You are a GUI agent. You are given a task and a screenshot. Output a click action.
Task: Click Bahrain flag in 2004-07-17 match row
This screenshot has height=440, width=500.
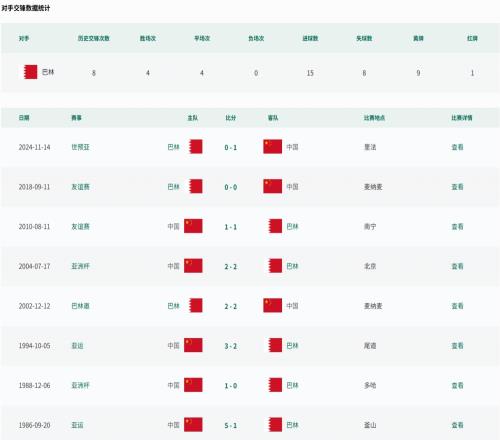(275, 266)
